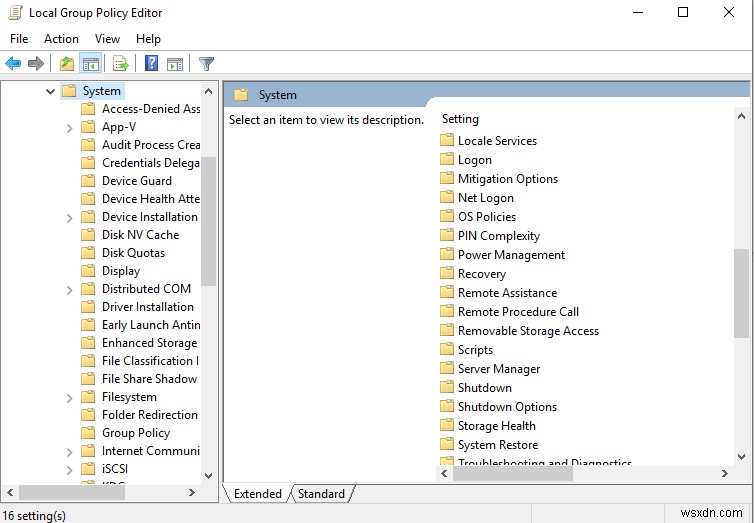
Task: Select Display tree item
Action: coord(121,271)
